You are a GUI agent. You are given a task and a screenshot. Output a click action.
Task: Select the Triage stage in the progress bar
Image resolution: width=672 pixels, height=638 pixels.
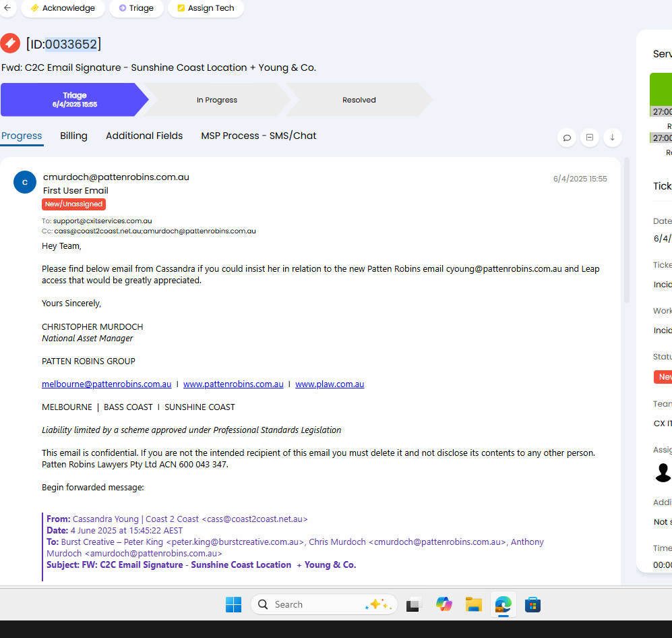pos(75,99)
